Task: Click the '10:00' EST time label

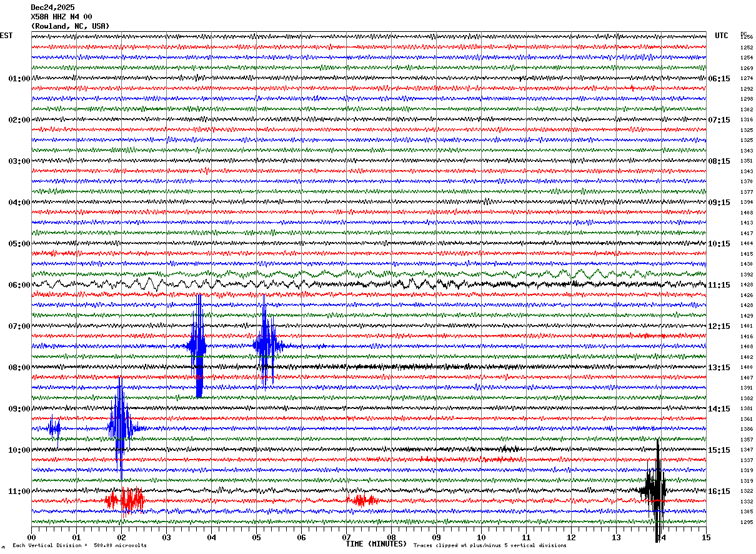Action: click(19, 450)
